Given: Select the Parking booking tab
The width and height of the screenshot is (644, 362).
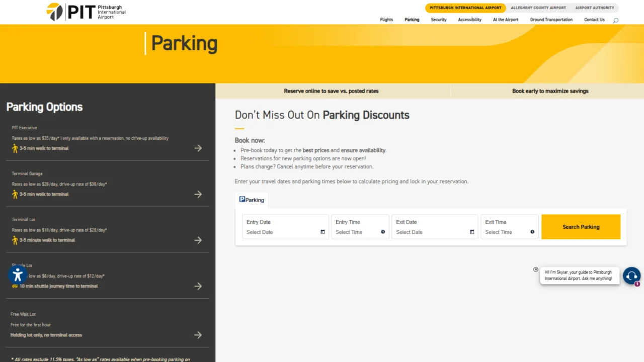Looking at the screenshot, I should (252, 200).
